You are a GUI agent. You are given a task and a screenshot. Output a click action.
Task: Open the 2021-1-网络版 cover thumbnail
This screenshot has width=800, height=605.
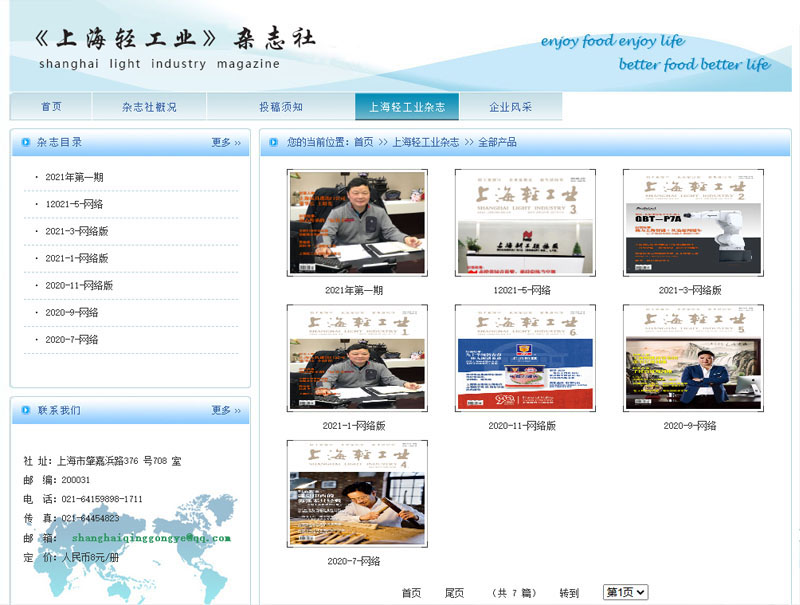pos(357,358)
